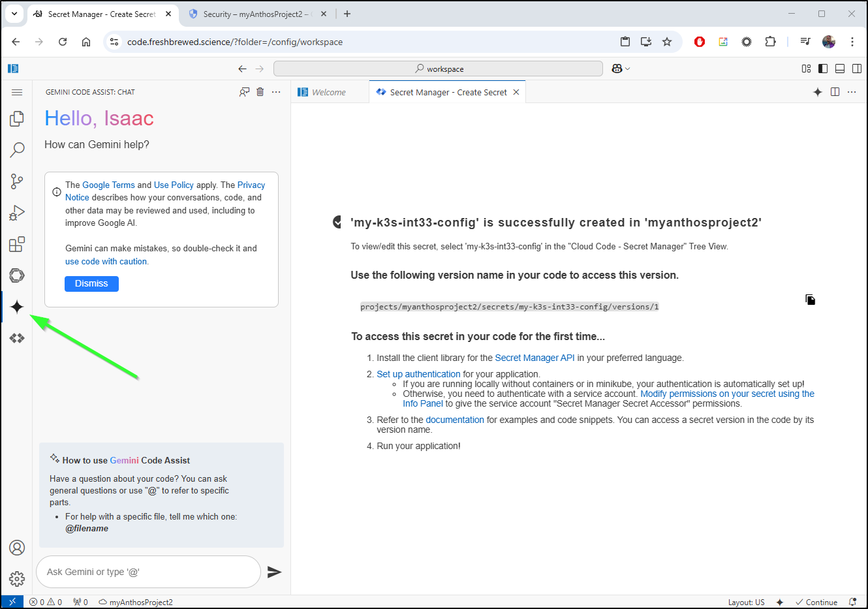Screen dimensions: 868x609
Task: Click the new chat icon in Gemini panel
Action: [244, 92]
